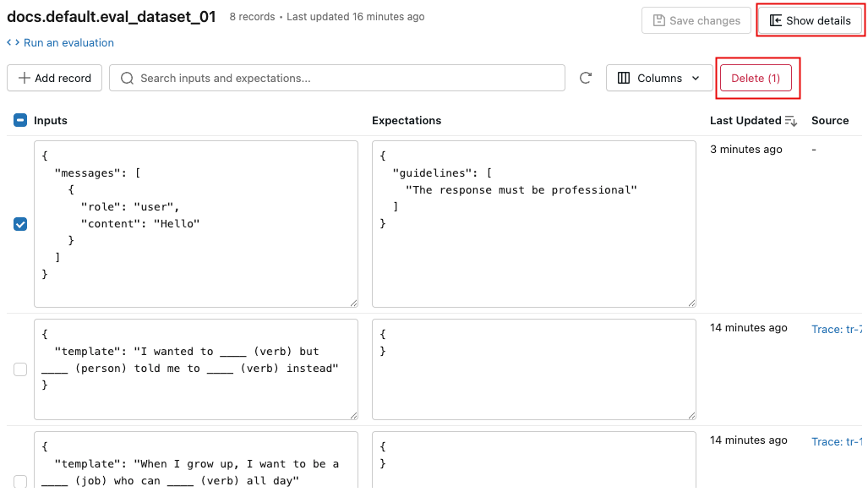Toggle the select-all header checkbox

coord(20,121)
